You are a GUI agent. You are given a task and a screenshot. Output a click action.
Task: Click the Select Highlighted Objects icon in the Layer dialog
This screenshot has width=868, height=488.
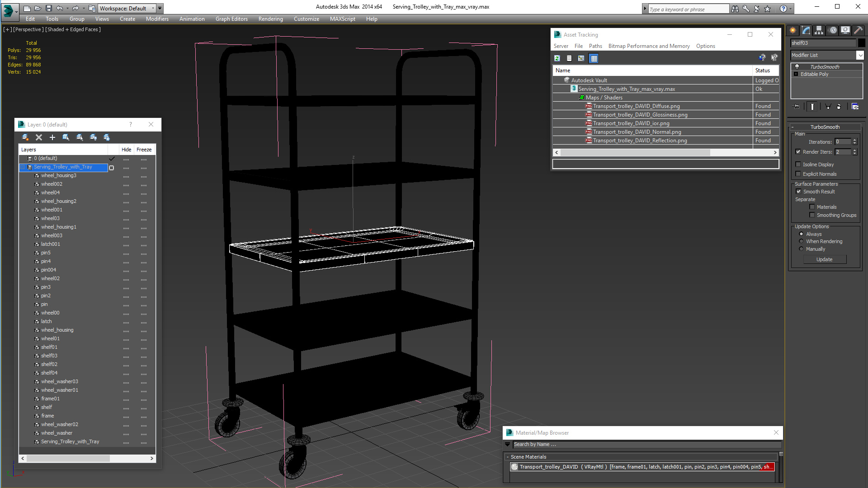coord(66,137)
